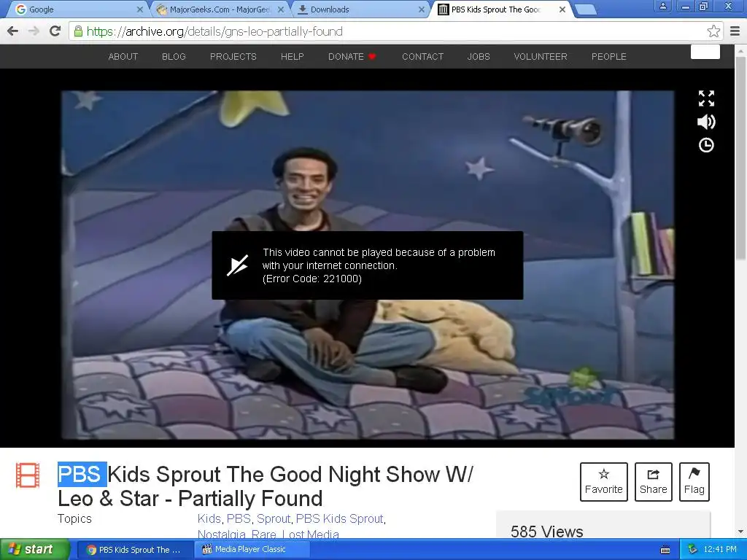Close the PBS Kids Sprout tab
The image size is (747, 560).
562,9
